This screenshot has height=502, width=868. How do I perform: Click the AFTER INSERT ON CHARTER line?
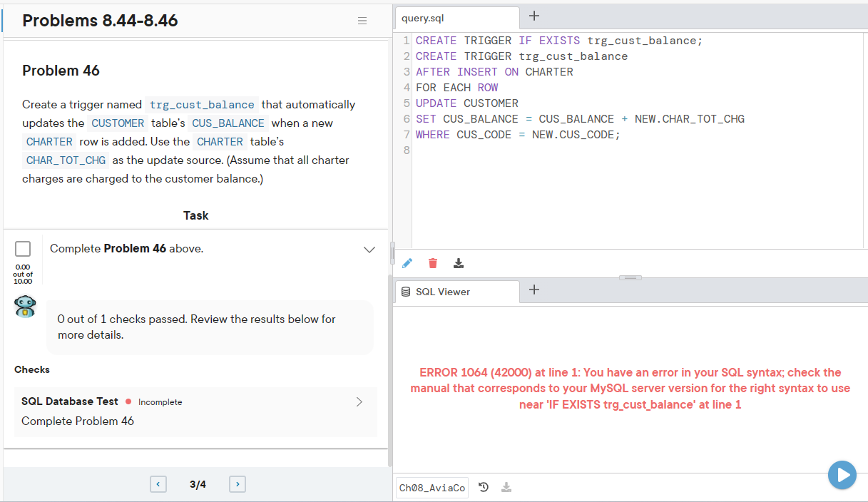[x=494, y=72]
